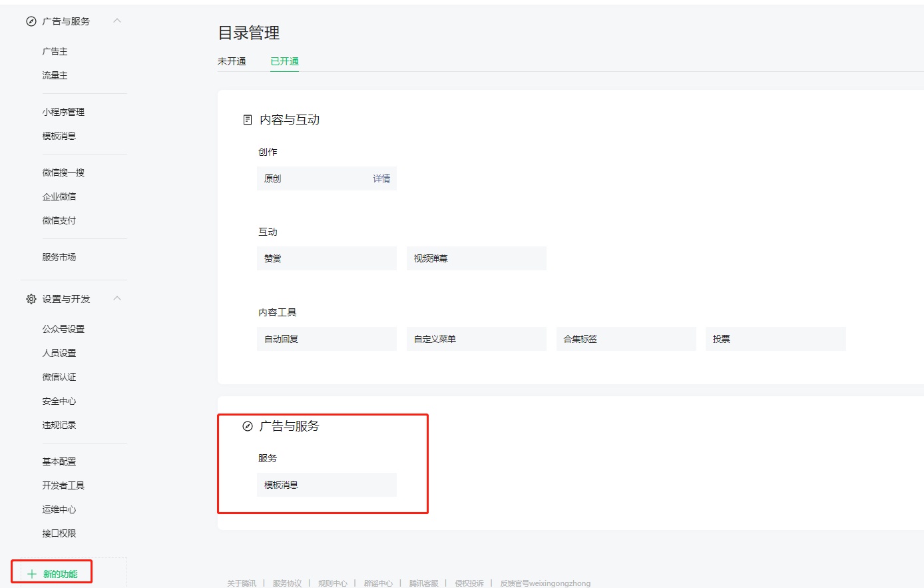
Task: Open the 投票 feature card
Action: (776, 339)
